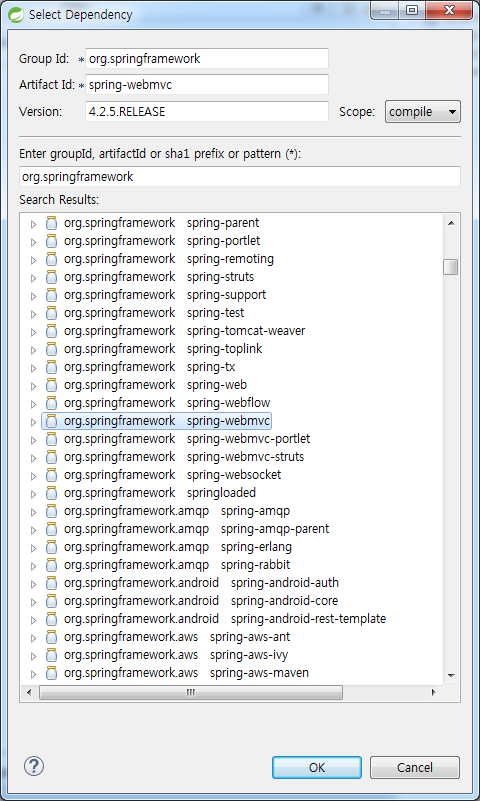This screenshot has height=801, width=480.
Task: Click the results scroll down arrow
Action: (x=450, y=675)
